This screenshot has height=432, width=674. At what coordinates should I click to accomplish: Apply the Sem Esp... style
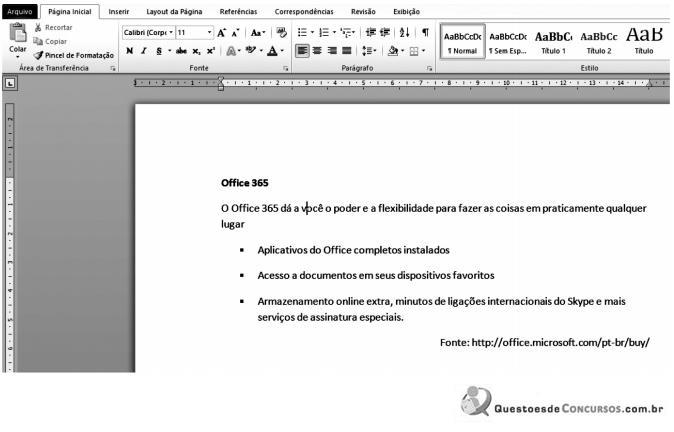(508, 42)
